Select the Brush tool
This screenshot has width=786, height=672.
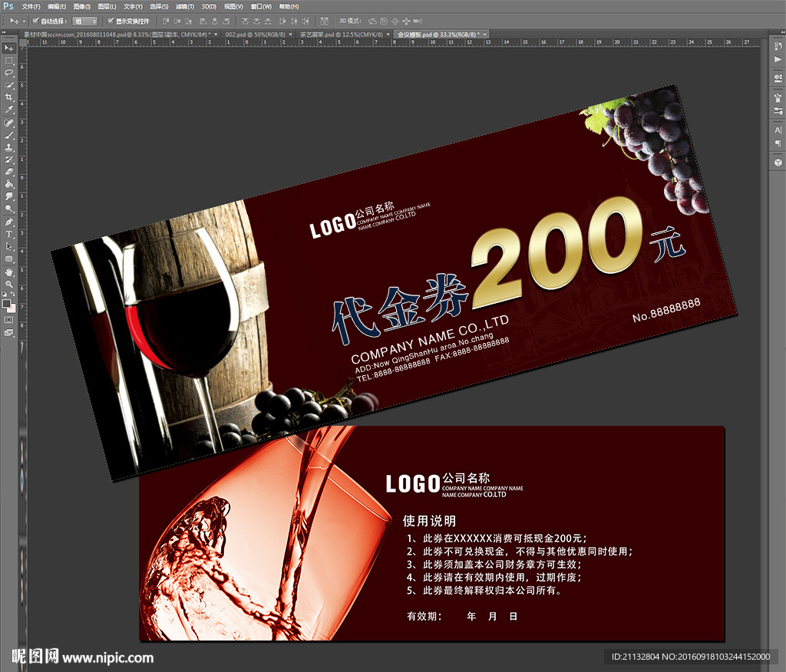pyautogui.click(x=9, y=135)
